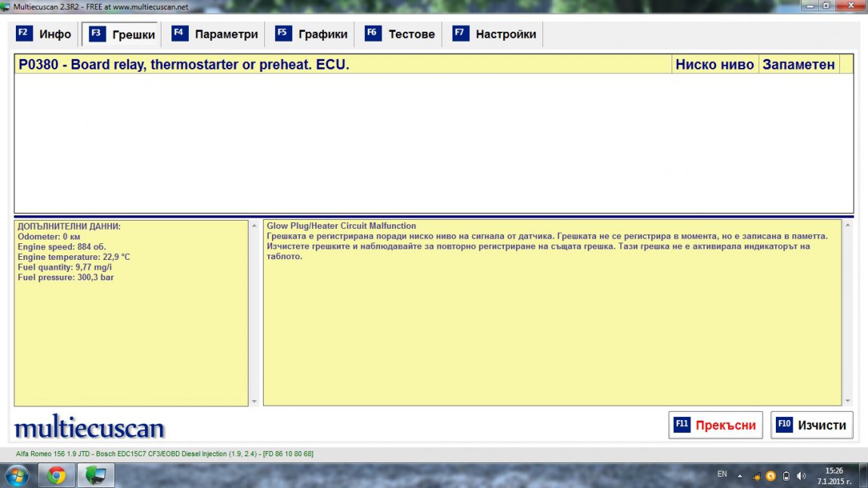
Task: Open the EN language selector
Action: coord(722,474)
